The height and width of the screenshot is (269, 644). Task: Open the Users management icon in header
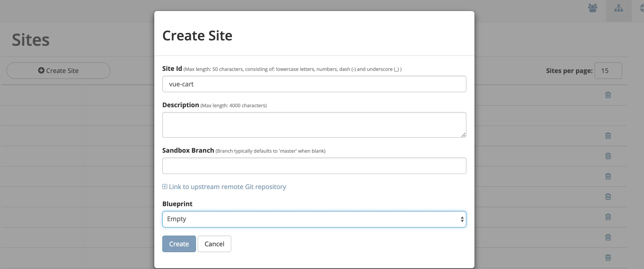[592, 8]
